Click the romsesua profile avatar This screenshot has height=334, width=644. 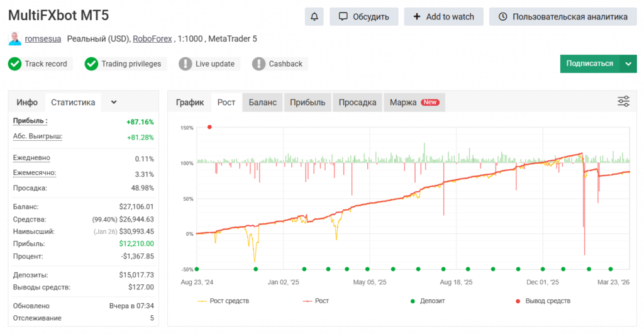(x=14, y=39)
